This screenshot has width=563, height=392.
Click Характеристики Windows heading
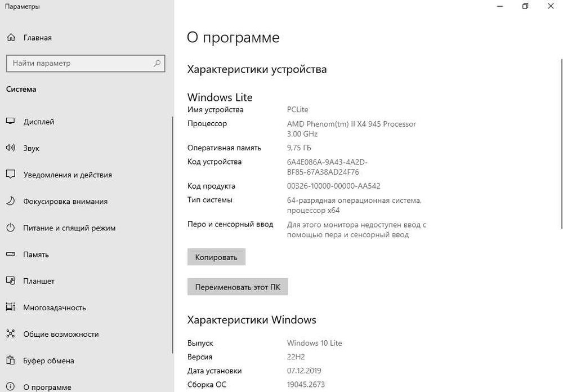[x=251, y=320]
